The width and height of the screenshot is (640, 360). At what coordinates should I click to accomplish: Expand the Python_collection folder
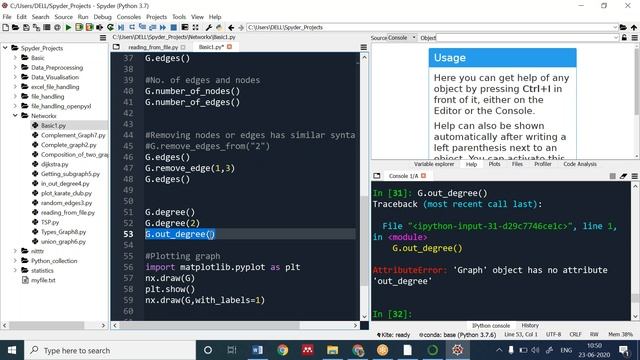15,261
